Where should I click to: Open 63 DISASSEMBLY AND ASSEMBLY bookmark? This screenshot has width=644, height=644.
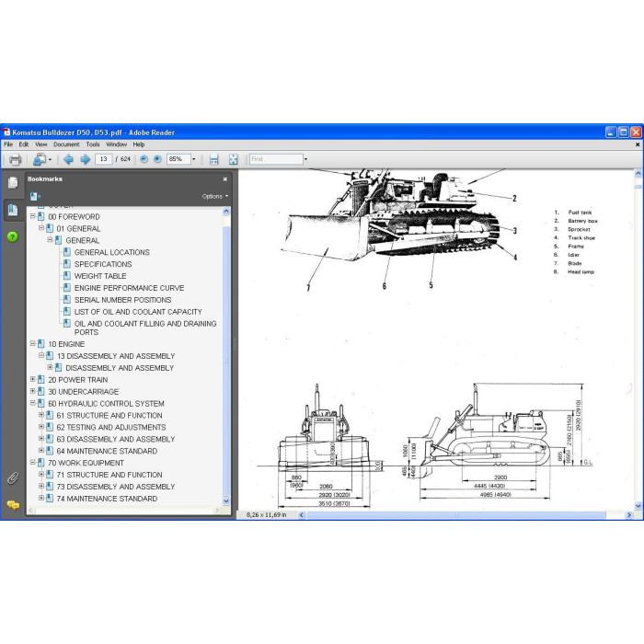pyautogui.click(x=116, y=439)
